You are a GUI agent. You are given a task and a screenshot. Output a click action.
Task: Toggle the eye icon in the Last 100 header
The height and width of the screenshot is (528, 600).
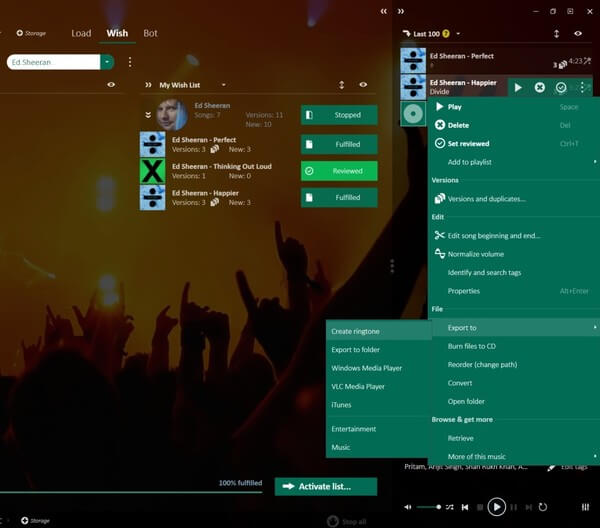coord(578,34)
